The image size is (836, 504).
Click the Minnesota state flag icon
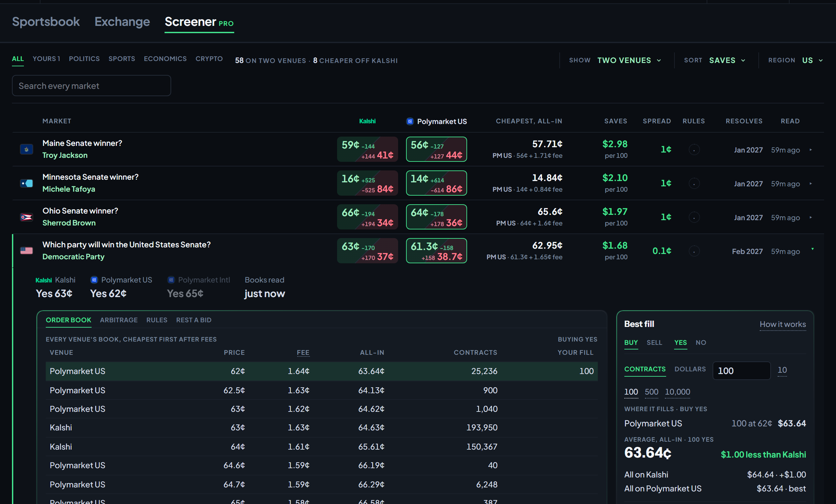[27, 183]
